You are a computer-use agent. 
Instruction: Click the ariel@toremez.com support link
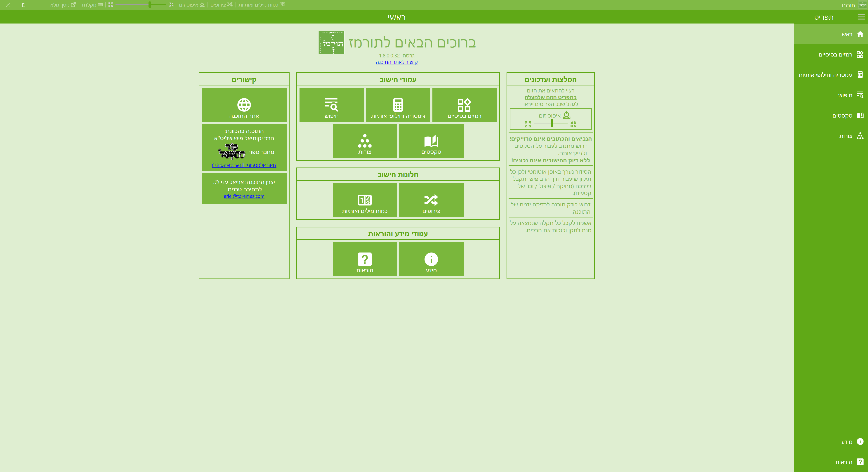244,196
